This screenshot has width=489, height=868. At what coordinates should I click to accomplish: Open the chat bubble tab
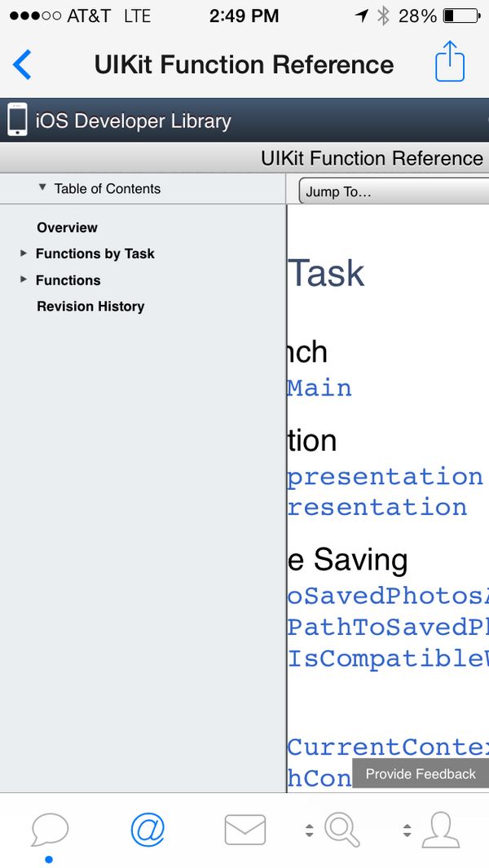[x=50, y=830]
